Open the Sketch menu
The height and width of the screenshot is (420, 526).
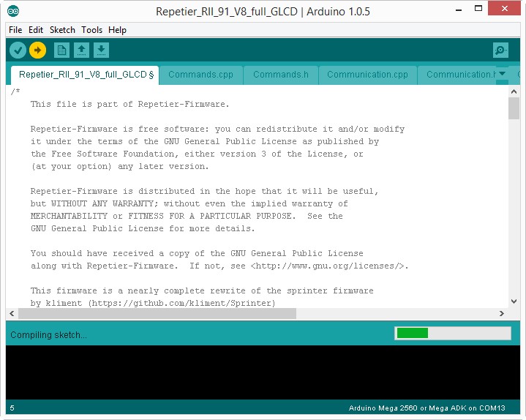[x=62, y=30]
